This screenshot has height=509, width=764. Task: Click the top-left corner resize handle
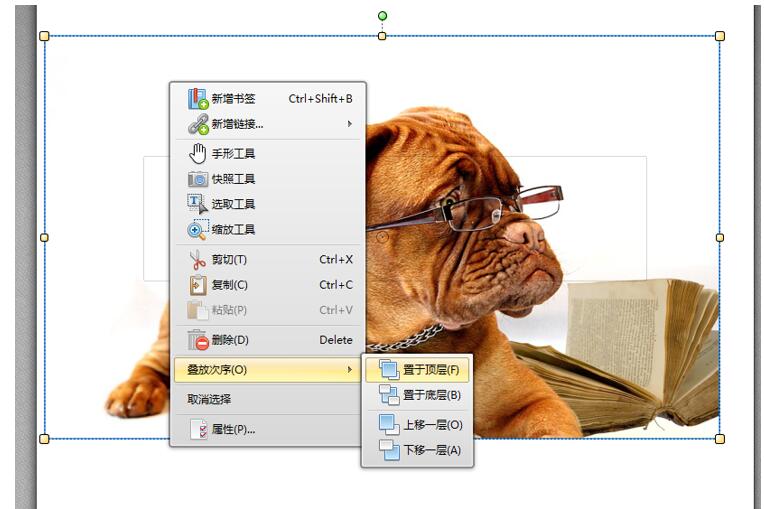click(44, 36)
